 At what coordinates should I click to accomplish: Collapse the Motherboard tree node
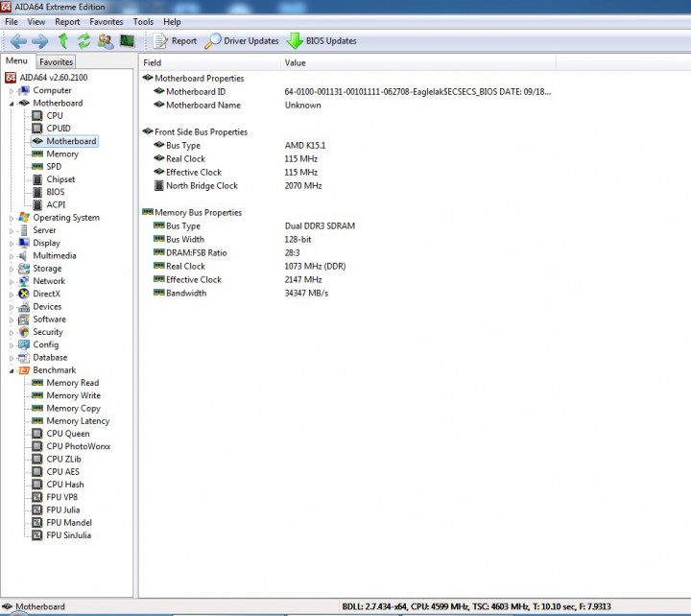tap(12, 104)
